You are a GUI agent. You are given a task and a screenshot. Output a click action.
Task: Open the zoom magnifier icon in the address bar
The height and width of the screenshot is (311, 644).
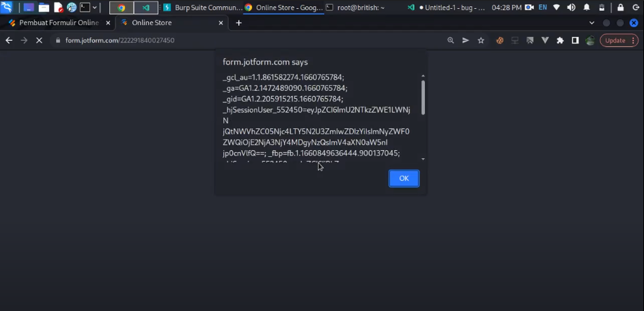pos(451,40)
